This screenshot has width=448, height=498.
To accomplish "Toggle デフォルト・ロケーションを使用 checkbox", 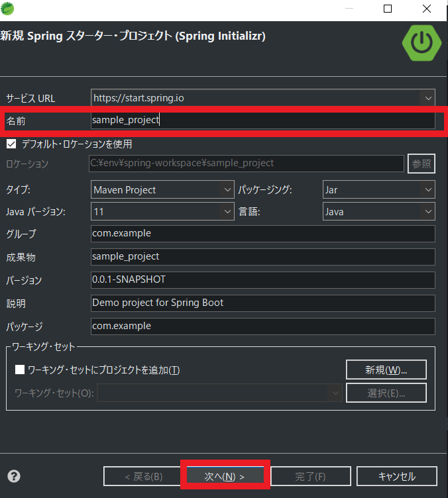I will coord(11,144).
